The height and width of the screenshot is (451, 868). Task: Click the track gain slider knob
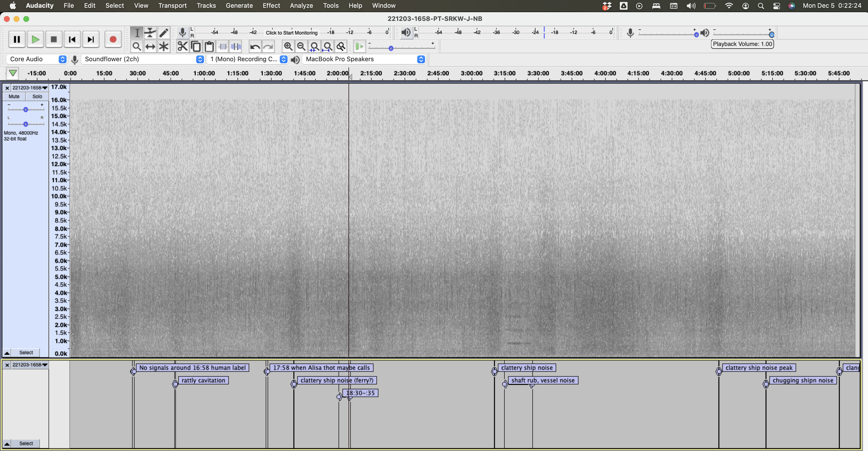point(26,110)
